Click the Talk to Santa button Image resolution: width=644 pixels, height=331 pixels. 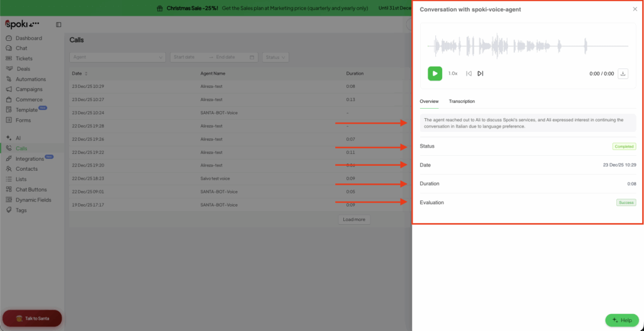(x=32, y=318)
